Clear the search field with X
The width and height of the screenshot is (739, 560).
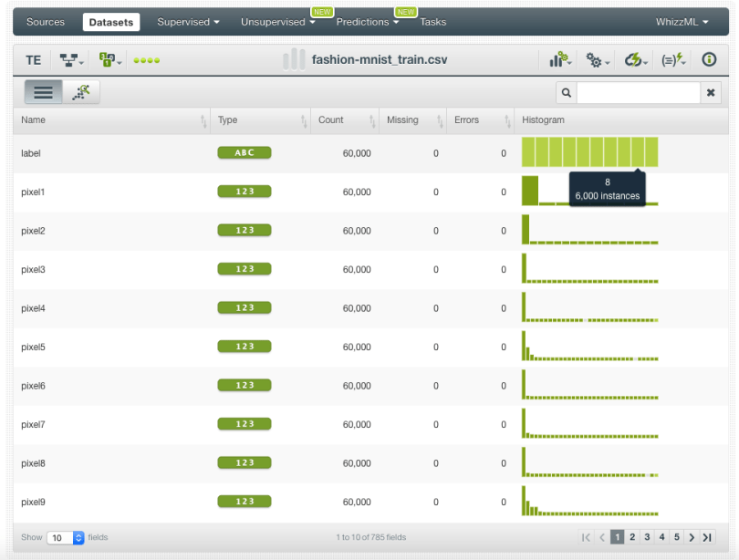[x=711, y=93]
